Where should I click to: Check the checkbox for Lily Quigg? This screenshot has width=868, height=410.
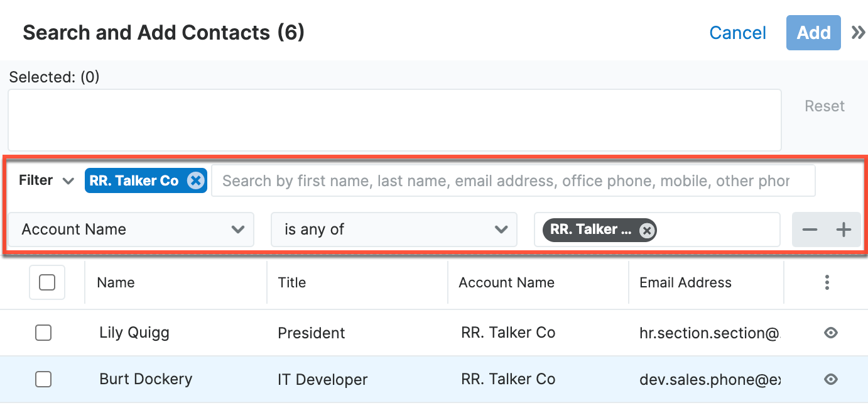click(x=43, y=333)
